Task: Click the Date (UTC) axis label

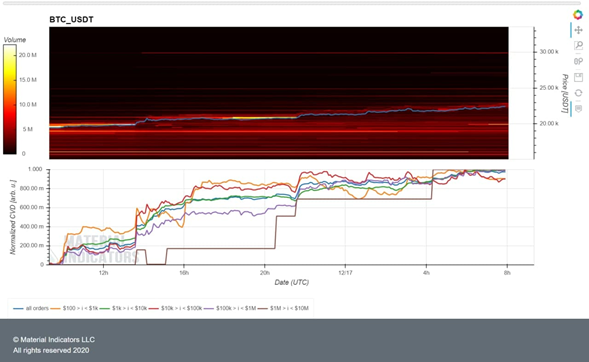Action: (x=291, y=282)
